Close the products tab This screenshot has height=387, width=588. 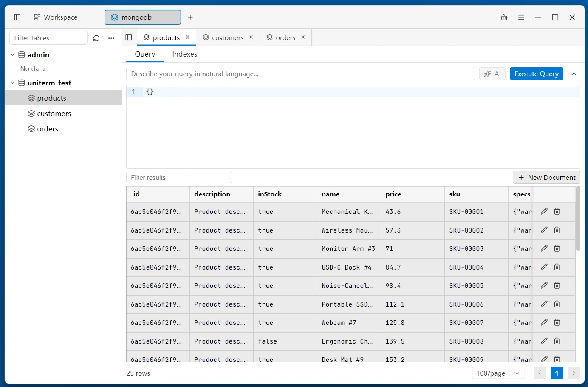pos(187,37)
